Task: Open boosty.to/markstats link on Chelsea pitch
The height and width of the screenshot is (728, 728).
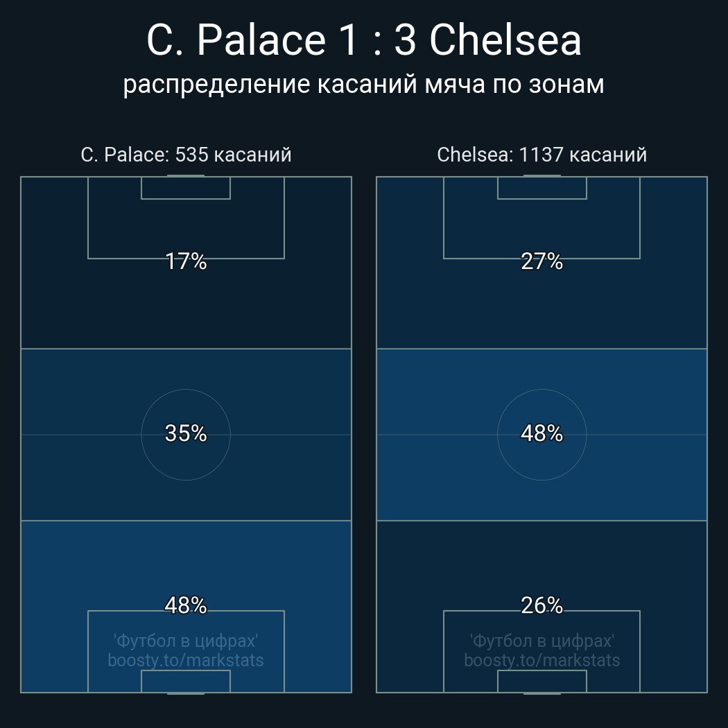Action: pos(542,660)
